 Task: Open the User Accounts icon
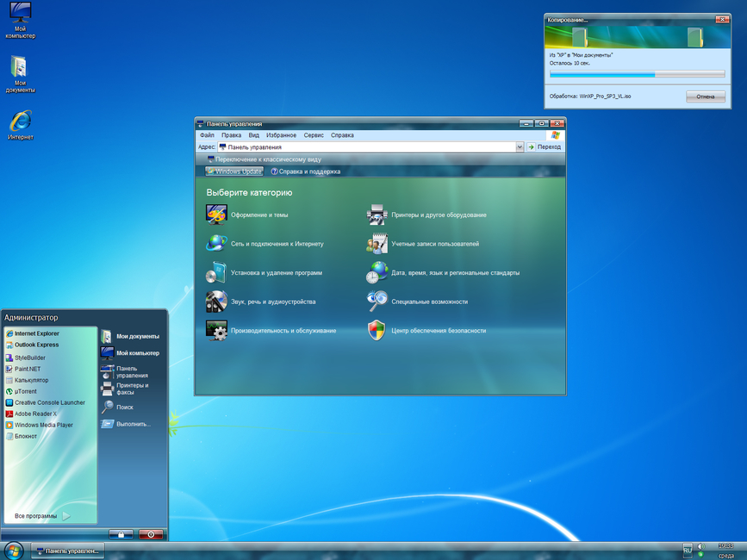tap(377, 243)
